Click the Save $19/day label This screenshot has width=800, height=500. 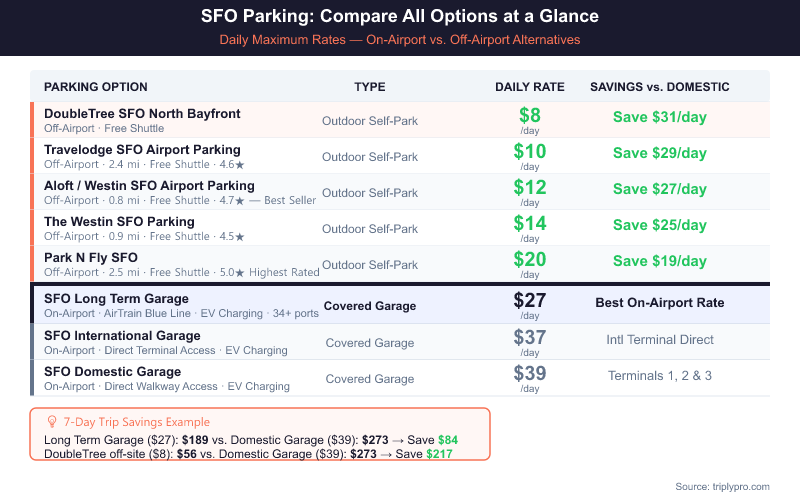click(x=659, y=261)
